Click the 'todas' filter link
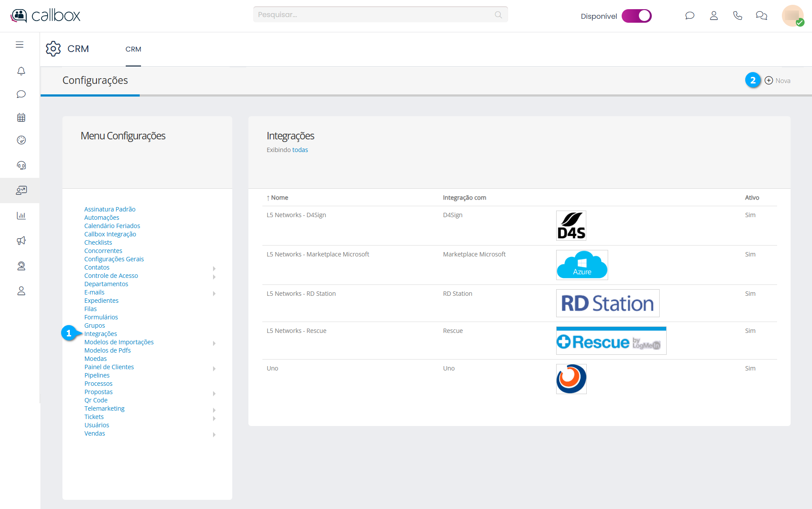The height and width of the screenshot is (509, 812). pos(300,150)
